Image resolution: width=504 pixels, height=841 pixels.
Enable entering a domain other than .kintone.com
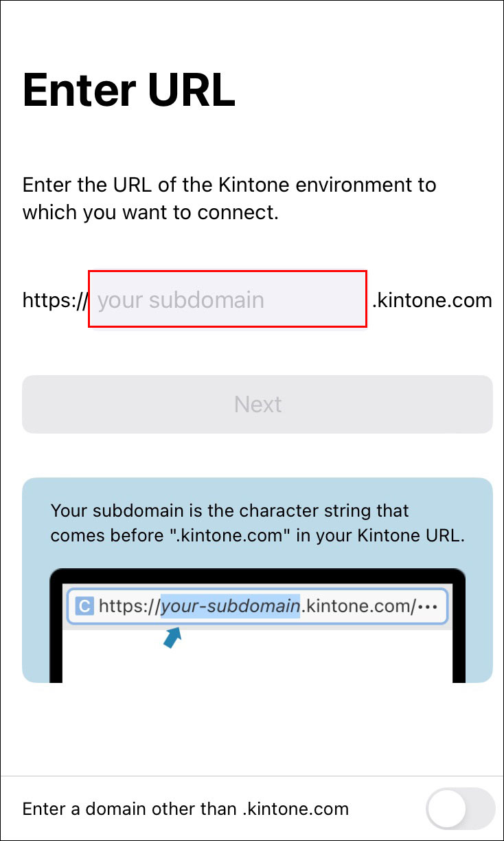pos(459,809)
